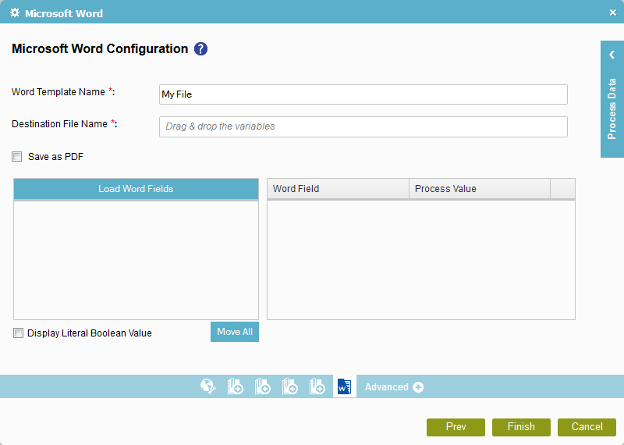This screenshot has height=445, width=624.
Task: Click the Finish button
Action: 521,427
